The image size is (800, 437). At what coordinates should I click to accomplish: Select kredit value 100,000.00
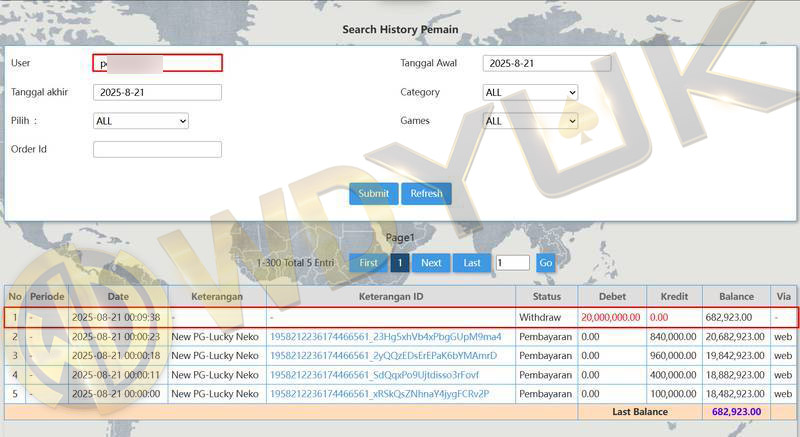pyautogui.click(x=673, y=394)
